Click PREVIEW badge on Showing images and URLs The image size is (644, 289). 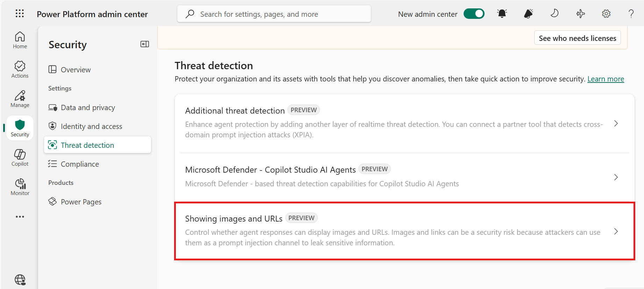(x=301, y=218)
